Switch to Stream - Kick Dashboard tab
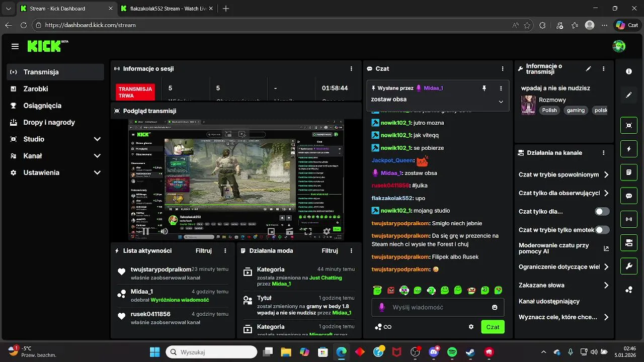This screenshot has height=362, width=644. (66, 9)
